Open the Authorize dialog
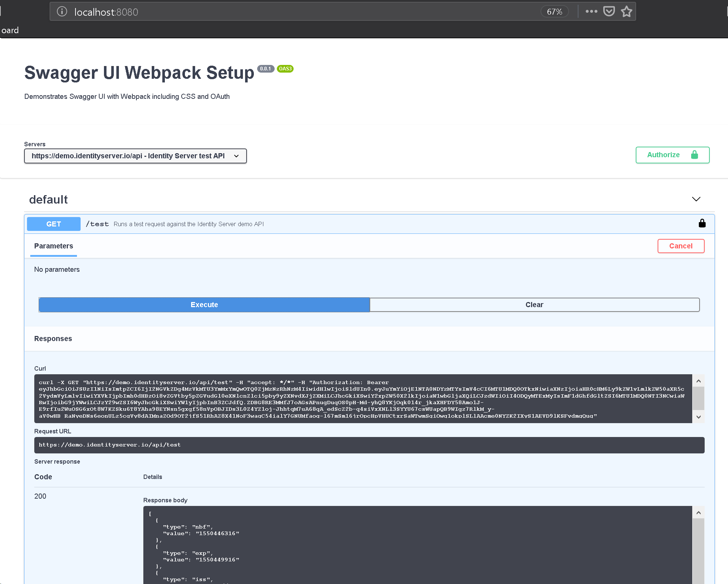Screen dimensions: 728x584 (x=672, y=155)
